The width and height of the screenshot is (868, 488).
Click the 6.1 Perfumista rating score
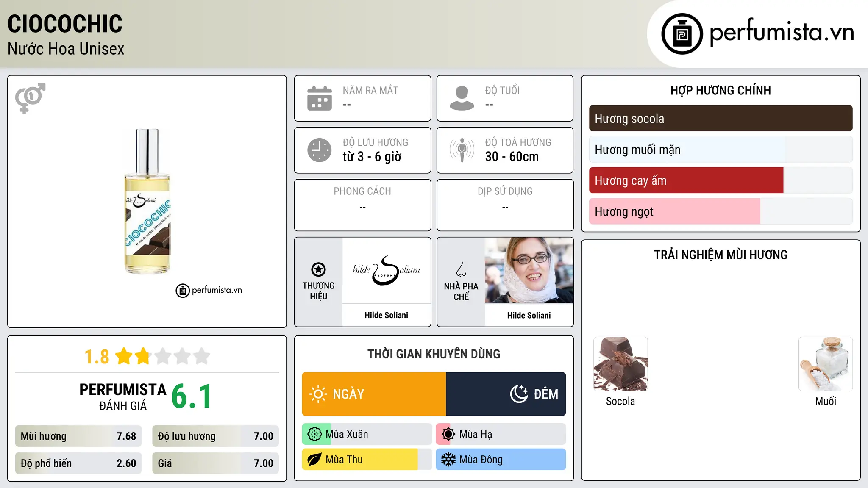(x=192, y=396)
